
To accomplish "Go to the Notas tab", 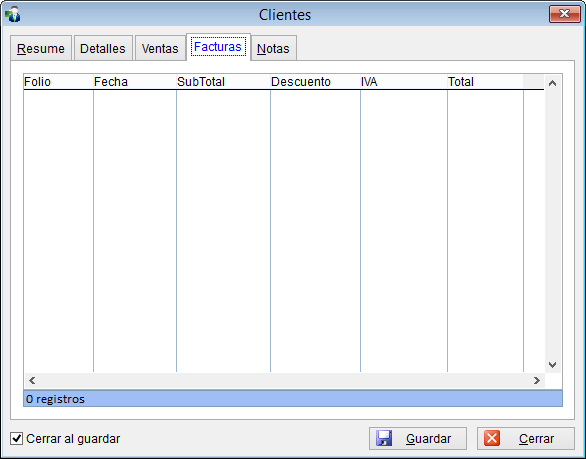I will (x=274, y=48).
